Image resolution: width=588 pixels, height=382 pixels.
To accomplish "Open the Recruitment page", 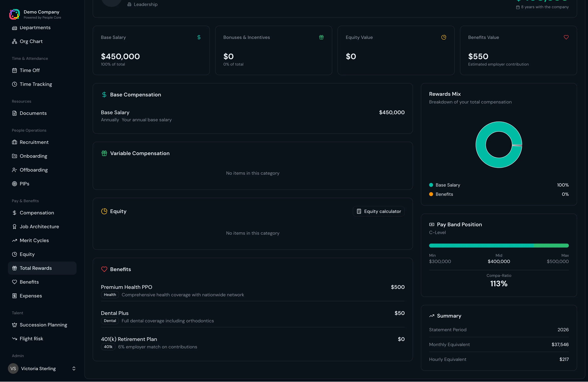I will tap(34, 142).
